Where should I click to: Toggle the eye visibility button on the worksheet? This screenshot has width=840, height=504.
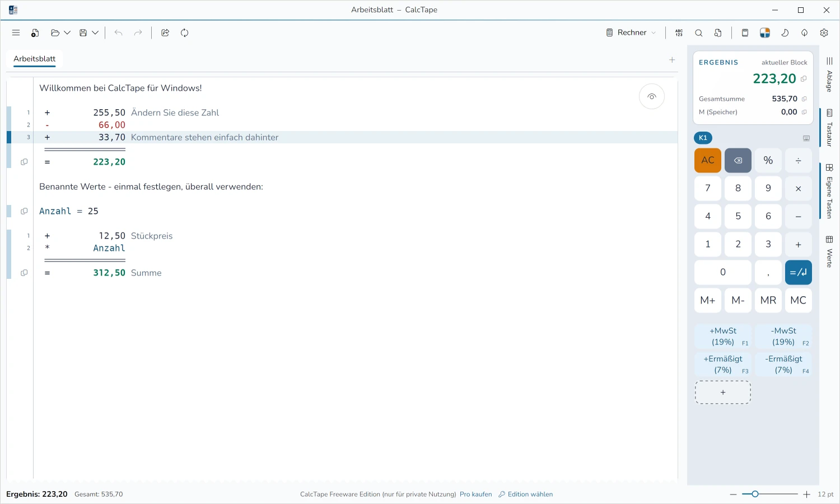click(x=652, y=97)
